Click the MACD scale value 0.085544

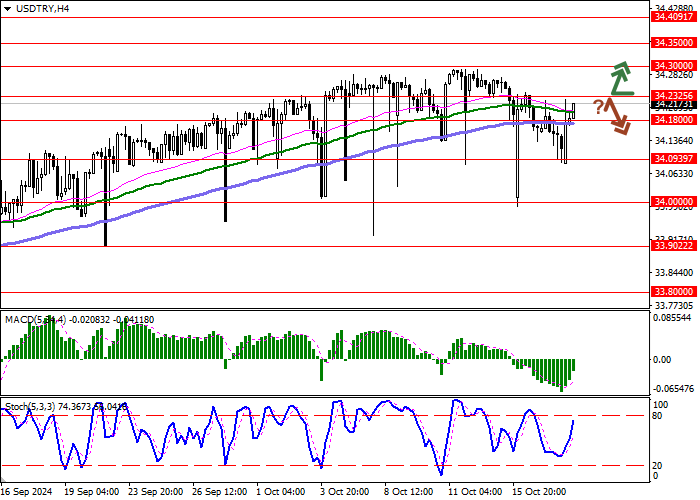point(672,318)
